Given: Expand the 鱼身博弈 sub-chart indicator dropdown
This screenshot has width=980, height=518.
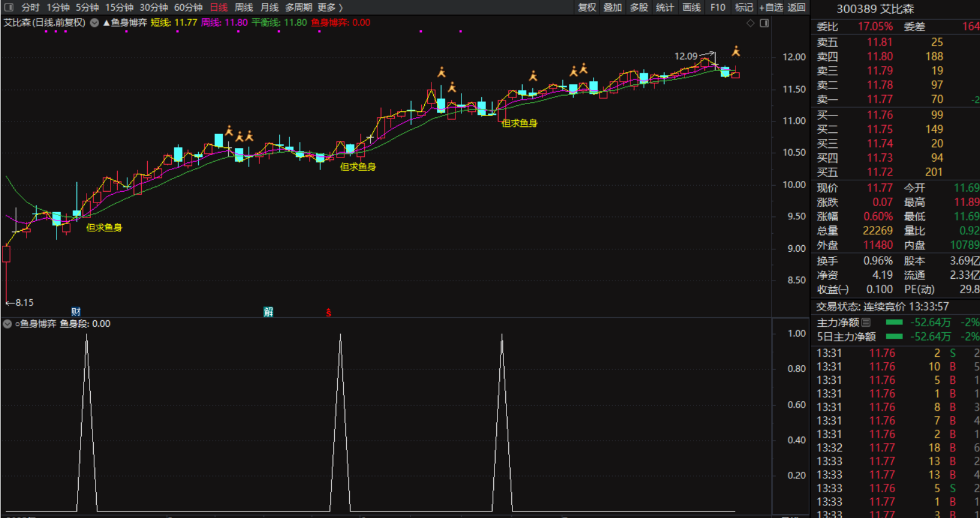Looking at the screenshot, I should coord(7,324).
